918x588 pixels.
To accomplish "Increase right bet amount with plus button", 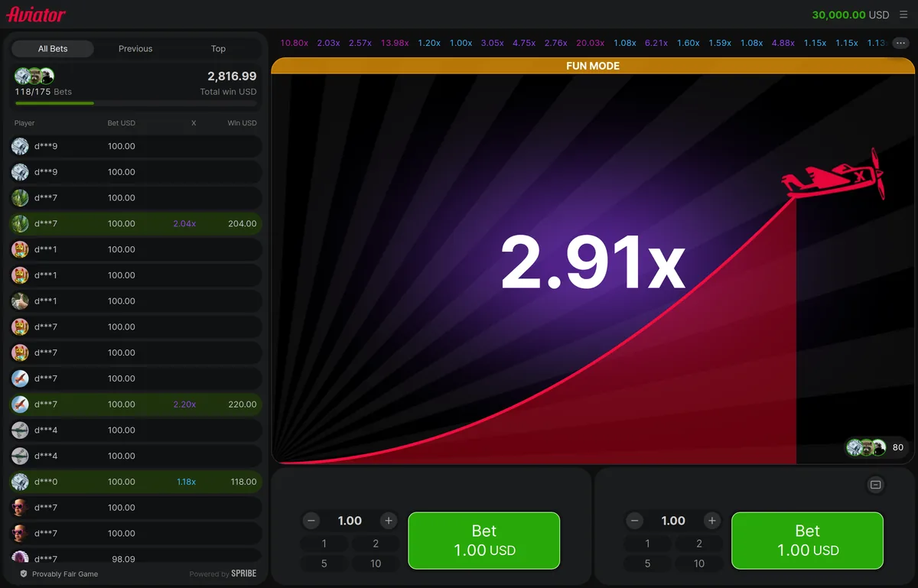I will 712,521.
